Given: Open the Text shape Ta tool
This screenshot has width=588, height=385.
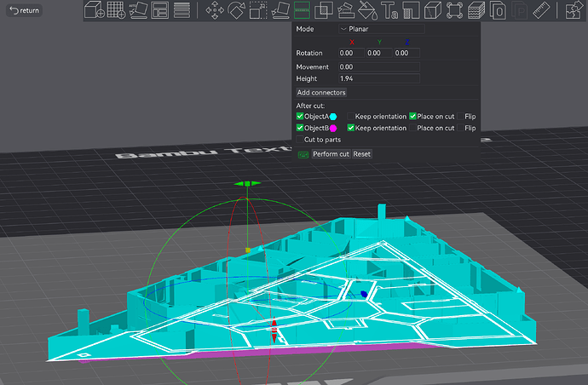Looking at the screenshot, I should tap(389, 10).
